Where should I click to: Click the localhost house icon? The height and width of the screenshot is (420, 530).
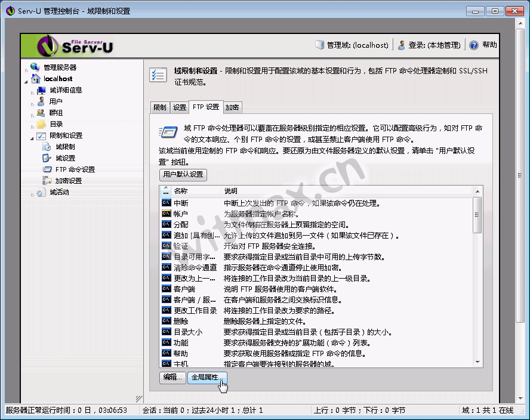tap(35, 78)
